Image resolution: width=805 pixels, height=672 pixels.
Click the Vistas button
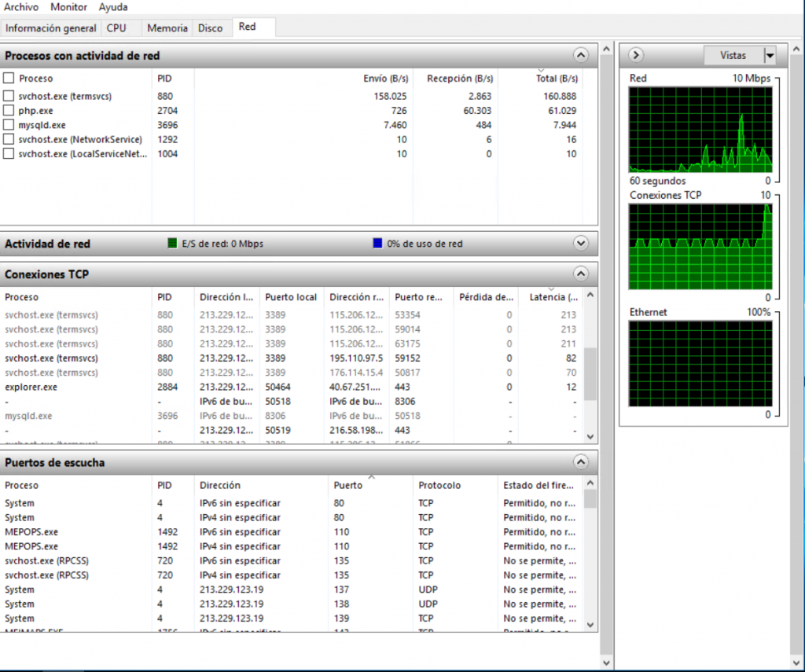pyautogui.click(x=733, y=55)
